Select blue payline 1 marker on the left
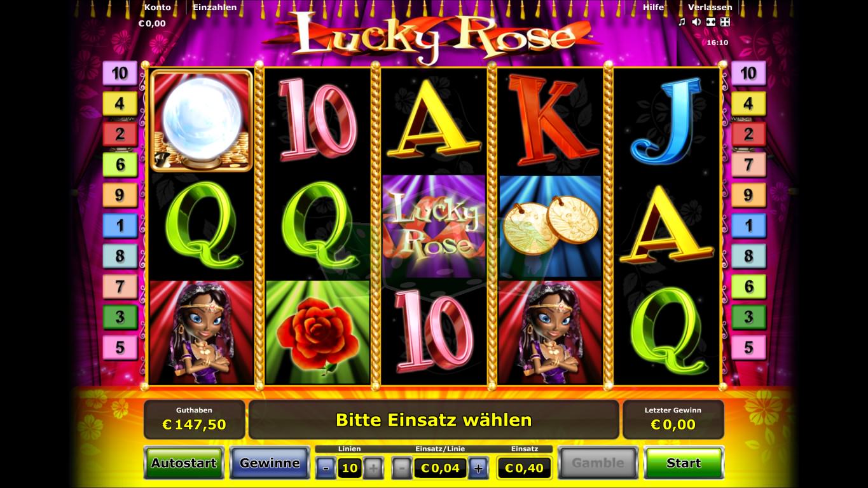 120,226
